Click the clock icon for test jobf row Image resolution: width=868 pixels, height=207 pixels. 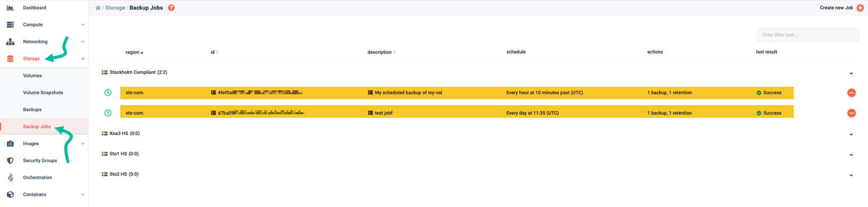108,113
